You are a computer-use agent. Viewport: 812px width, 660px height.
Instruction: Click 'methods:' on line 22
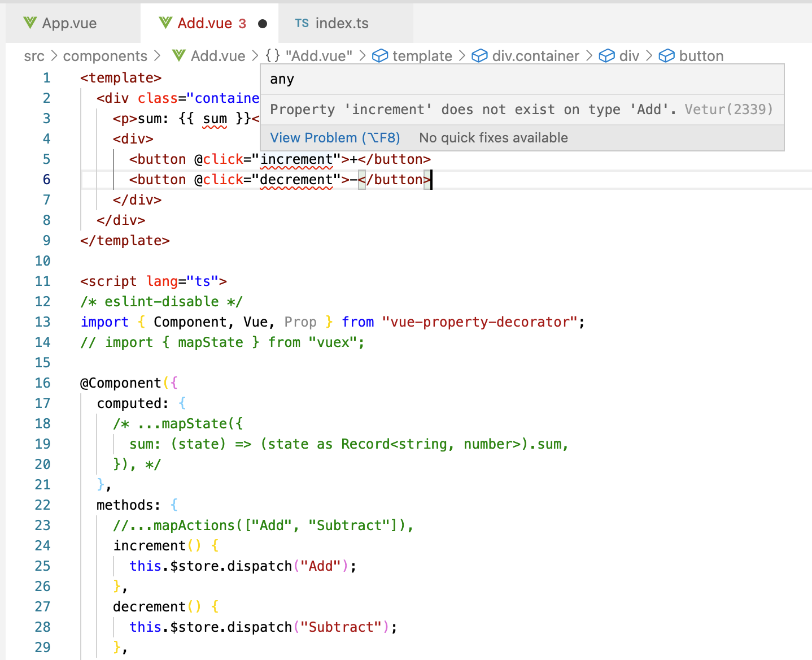point(129,505)
